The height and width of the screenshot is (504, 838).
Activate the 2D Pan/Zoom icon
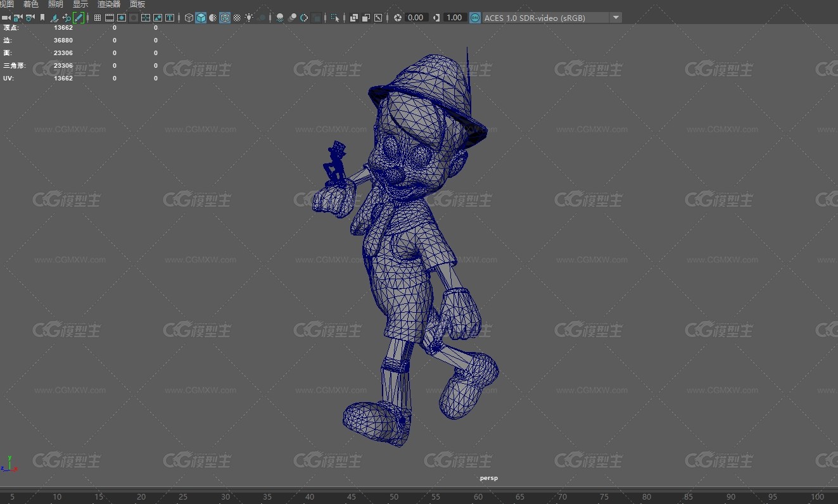[x=67, y=18]
